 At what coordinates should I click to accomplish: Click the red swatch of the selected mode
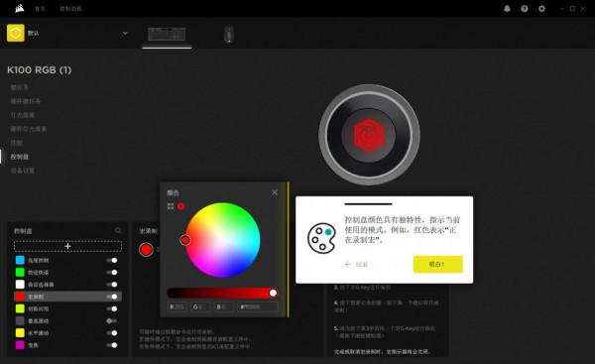tap(20, 297)
